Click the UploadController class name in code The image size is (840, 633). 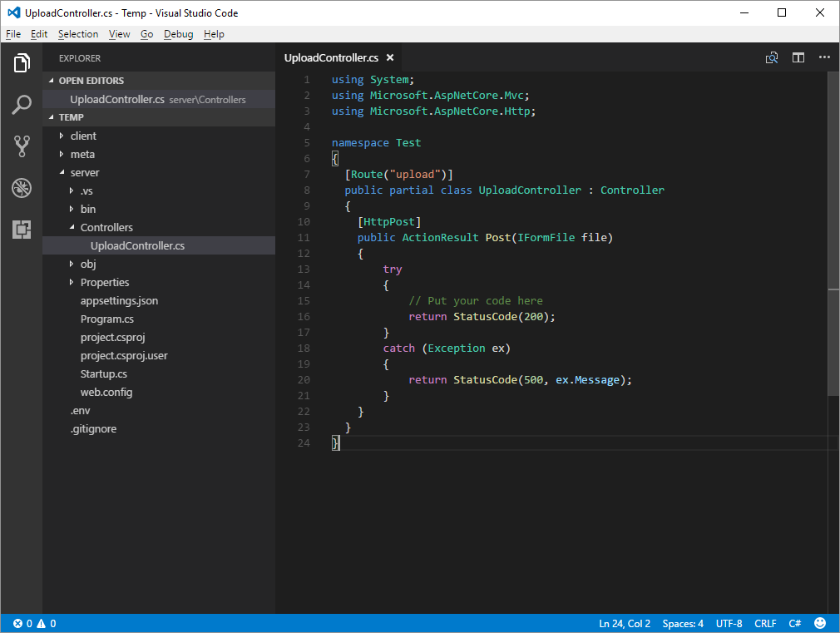pyautogui.click(x=530, y=190)
